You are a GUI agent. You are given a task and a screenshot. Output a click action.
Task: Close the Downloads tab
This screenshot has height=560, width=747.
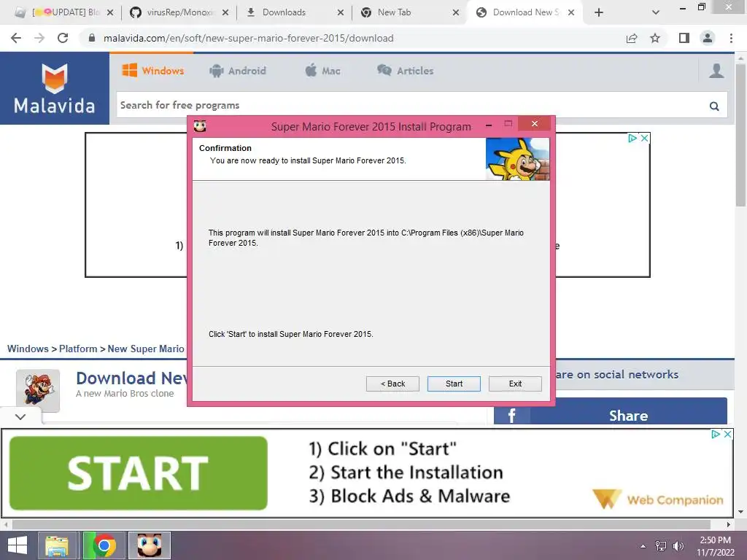[x=340, y=12]
